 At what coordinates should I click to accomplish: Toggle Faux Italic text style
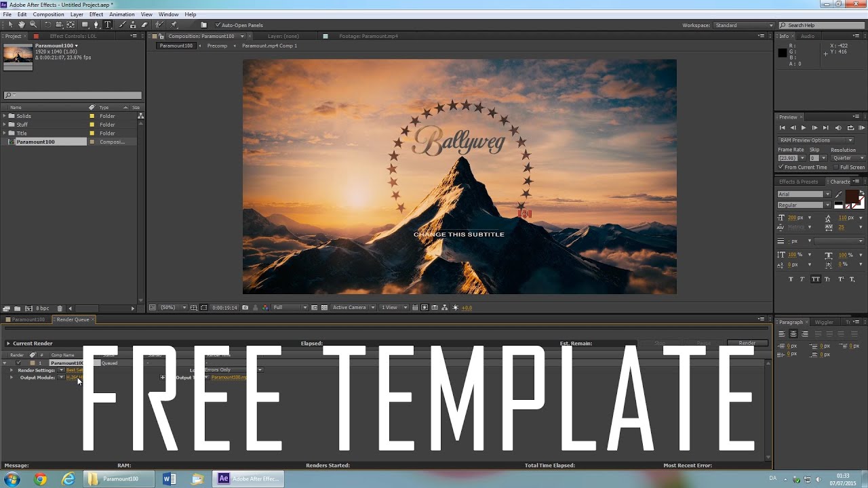(x=802, y=279)
